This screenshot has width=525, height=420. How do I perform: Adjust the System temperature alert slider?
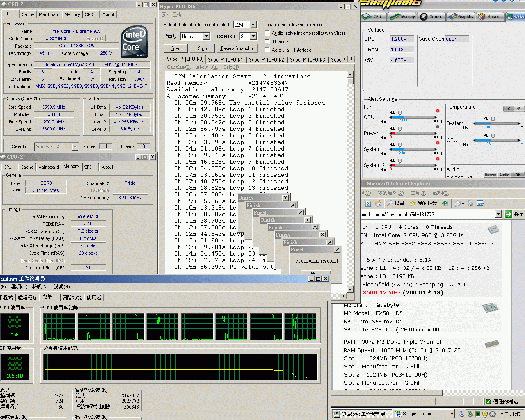click(493, 119)
